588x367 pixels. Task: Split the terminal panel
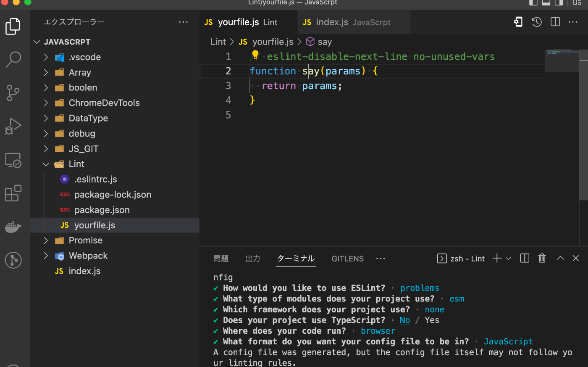(x=525, y=258)
